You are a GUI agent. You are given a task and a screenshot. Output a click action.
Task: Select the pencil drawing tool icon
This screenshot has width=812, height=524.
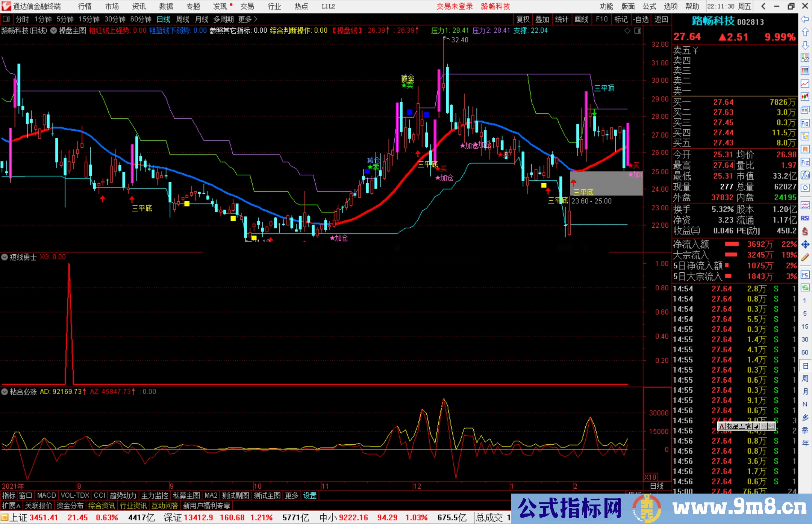(x=805, y=258)
